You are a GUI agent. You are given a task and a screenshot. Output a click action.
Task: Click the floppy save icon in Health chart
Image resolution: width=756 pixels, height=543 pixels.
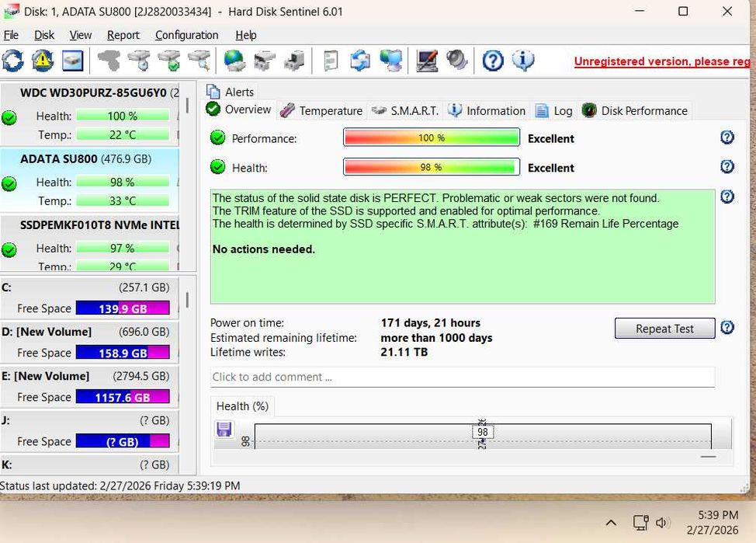[x=224, y=429]
